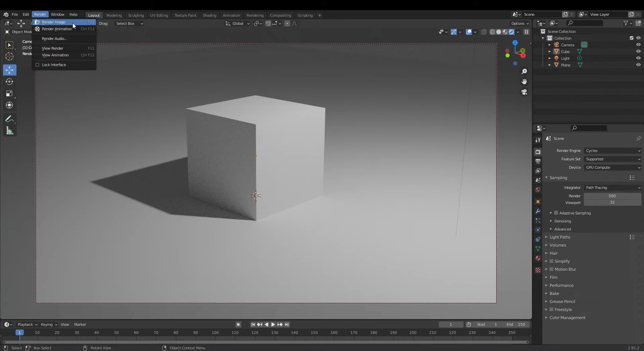Screen dimensions: 644x351
Task: Select the Transform tool
Action: point(9,105)
